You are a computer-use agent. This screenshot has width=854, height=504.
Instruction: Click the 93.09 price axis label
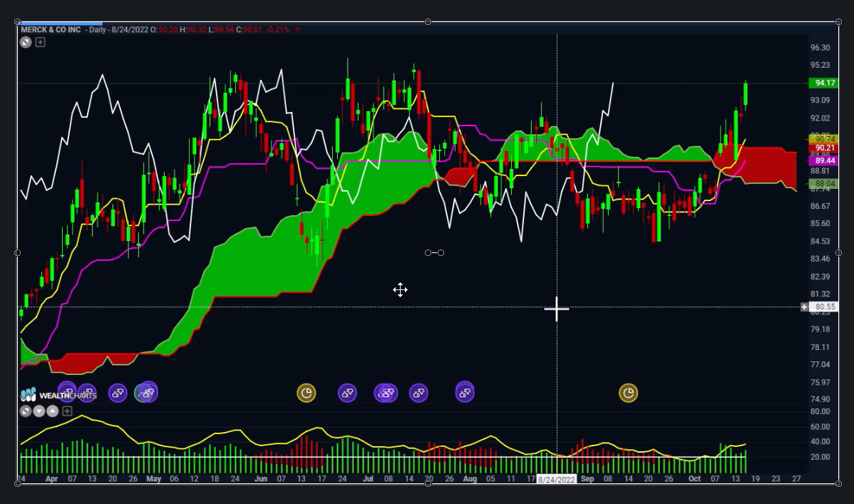pos(820,101)
